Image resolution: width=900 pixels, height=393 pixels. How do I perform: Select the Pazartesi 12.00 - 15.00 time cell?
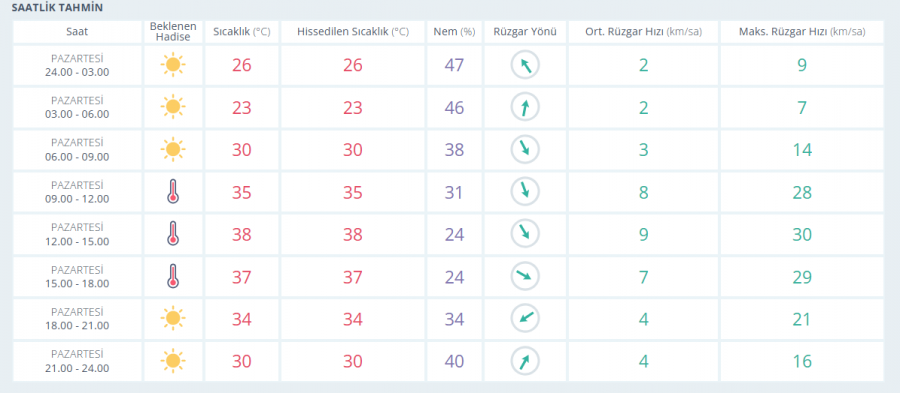tap(77, 234)
